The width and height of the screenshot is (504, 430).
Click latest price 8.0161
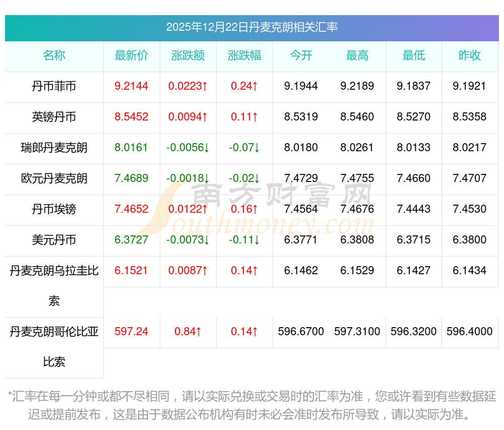pyautogui.click(x=131, y=148)
